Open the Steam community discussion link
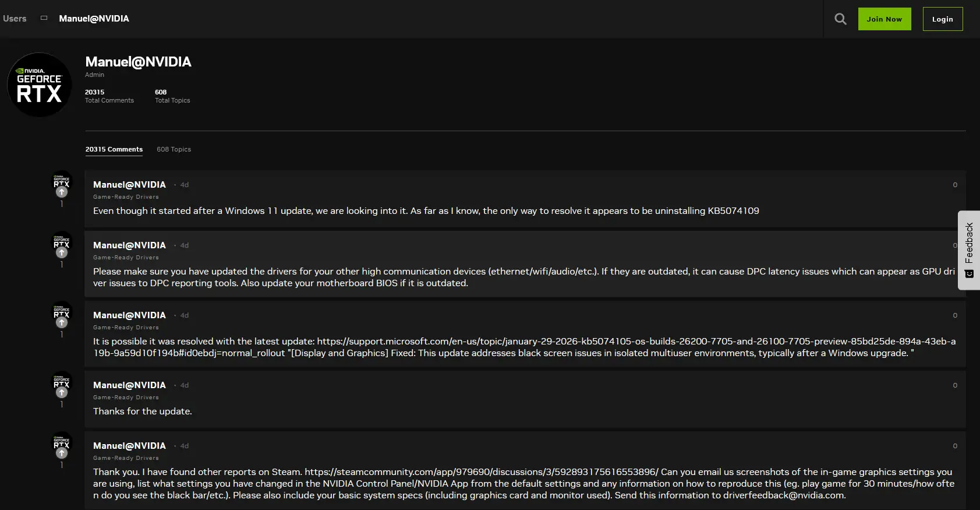 coord(481,472)
